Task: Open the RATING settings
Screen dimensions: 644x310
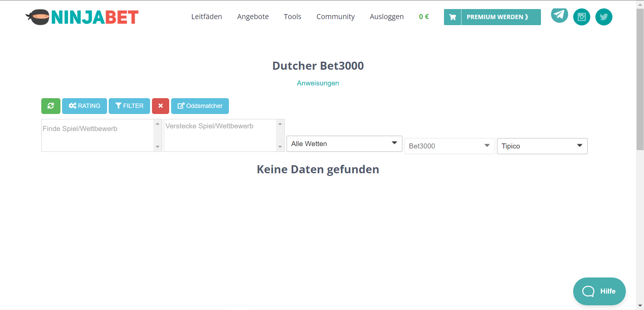Action: click(85, 106)
